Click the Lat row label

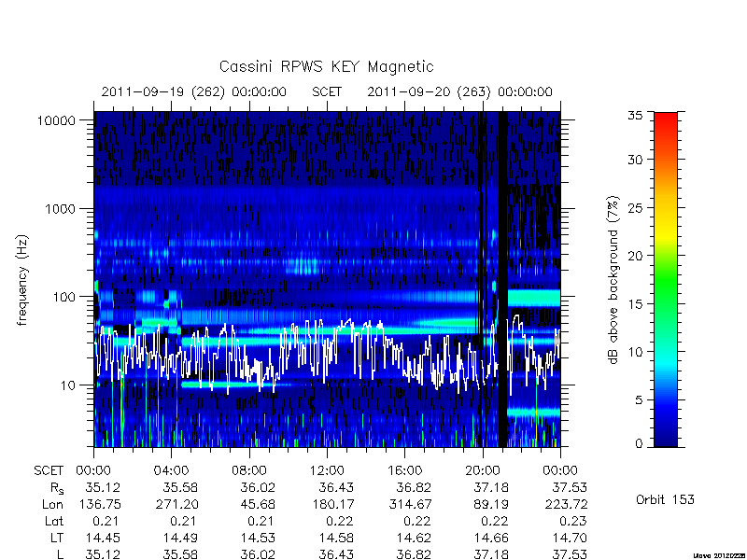53,521
